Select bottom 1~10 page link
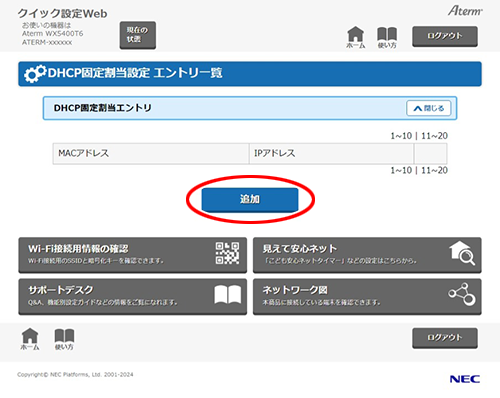This screenshot has width=500, height=398. [x=401, y=170]
